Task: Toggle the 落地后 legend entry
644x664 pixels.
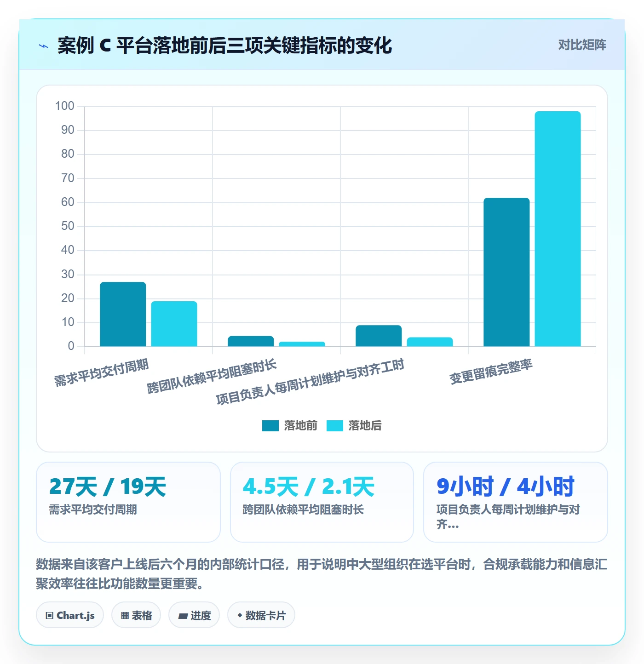Action: coord(354,425)
